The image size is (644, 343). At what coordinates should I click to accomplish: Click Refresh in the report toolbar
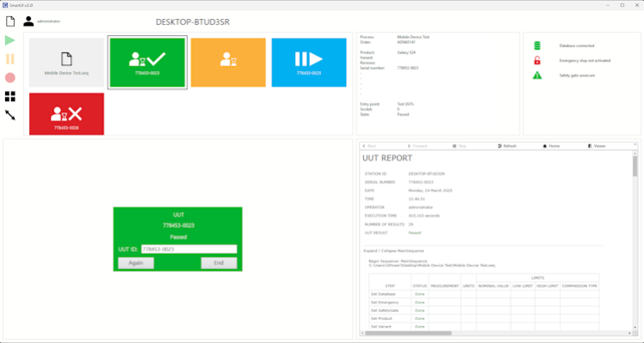coord(507,147)
